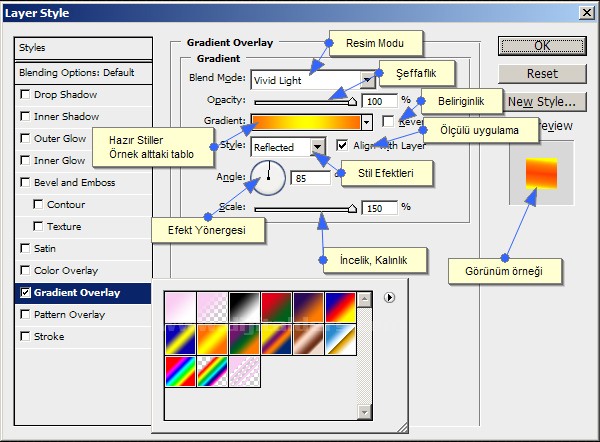
Task: Select the copper brown gradient preset
Action: coord(308,338)
